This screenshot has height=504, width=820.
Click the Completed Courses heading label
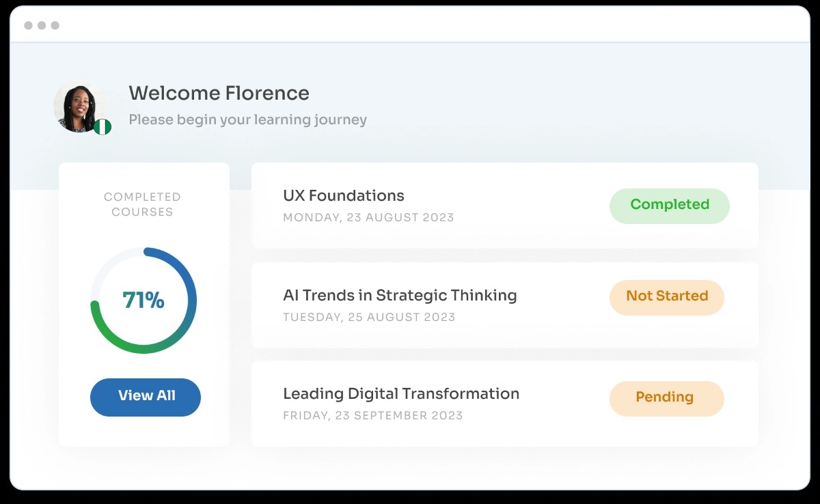143,204
